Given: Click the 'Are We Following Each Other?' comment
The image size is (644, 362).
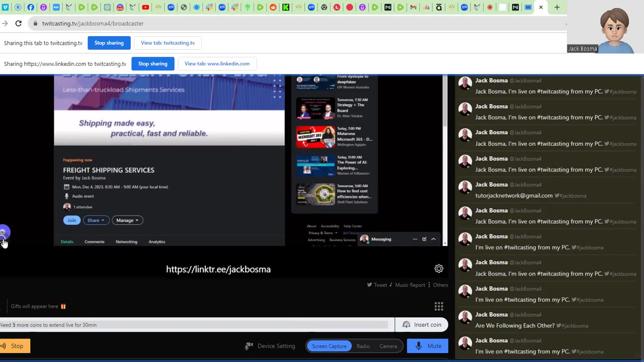Looking at the screenshot, I should [x=515, y=326].
